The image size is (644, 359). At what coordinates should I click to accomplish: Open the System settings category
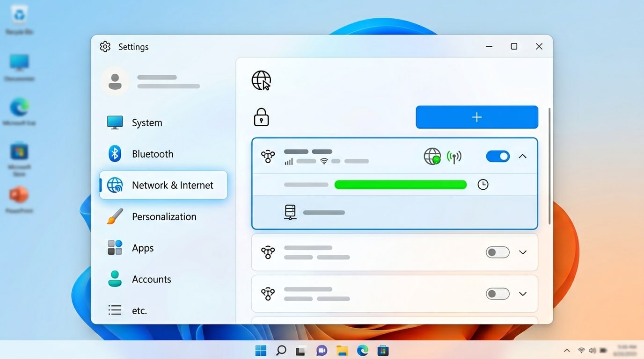[x=146, y=123]
